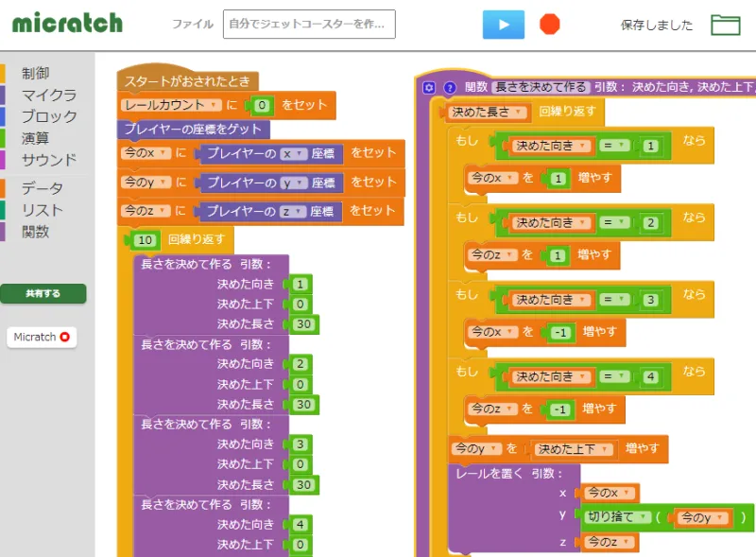756x557 pixels.
Task: Open the project folder icon
Action: pos(726,25)
